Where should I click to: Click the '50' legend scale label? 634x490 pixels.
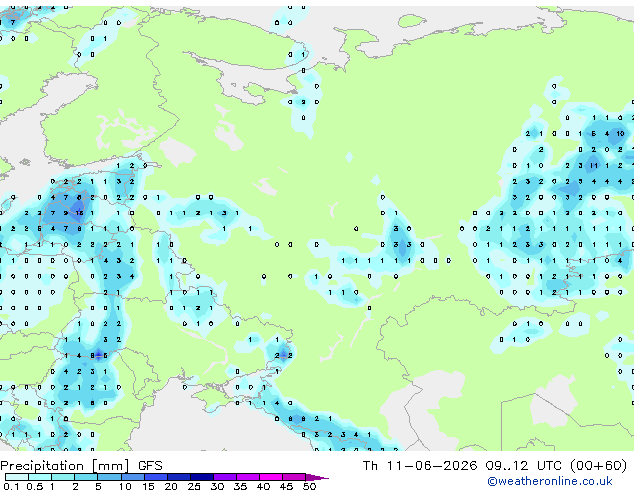(x=310, y=486)
